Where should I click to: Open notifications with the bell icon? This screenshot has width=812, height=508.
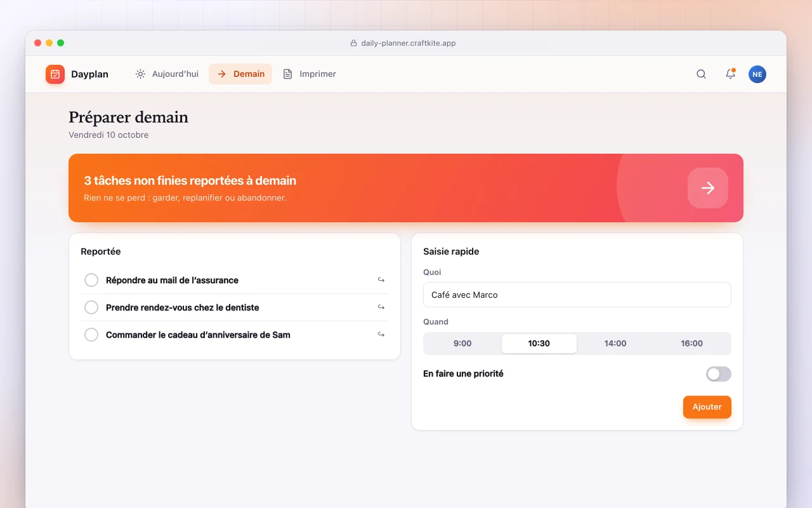[730, 74]
